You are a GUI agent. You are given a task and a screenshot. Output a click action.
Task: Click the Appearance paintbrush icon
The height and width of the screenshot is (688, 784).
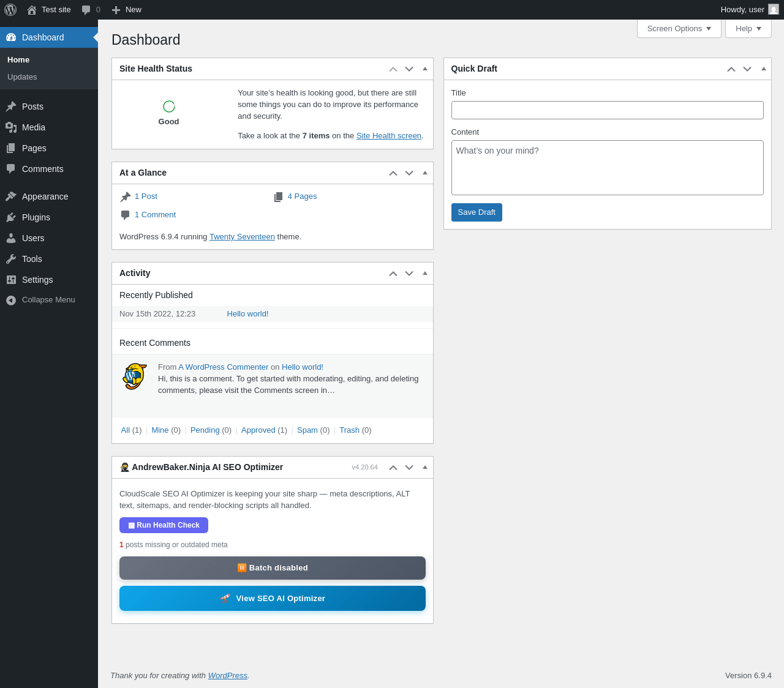[11, 196]
